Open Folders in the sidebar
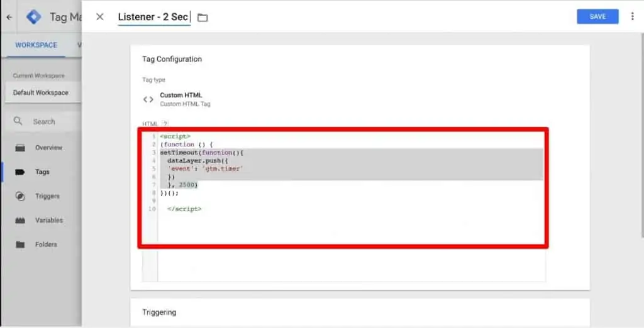 click(x=46, y=244)
